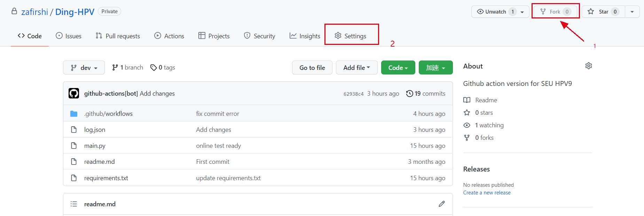Click the '4 hours ago' timestamp for .github/workflows

[x=429, y=114]
